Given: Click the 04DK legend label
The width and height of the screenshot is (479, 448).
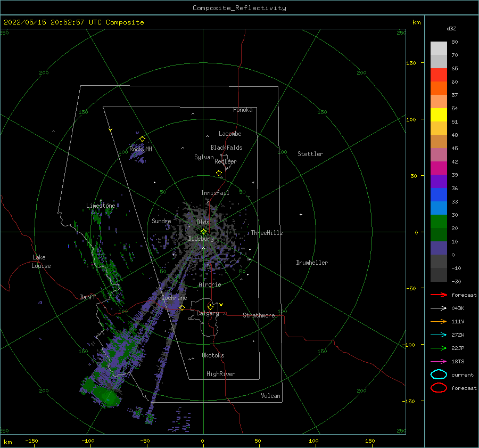Looking at the screenshot, I should click(x=458, y=308).
